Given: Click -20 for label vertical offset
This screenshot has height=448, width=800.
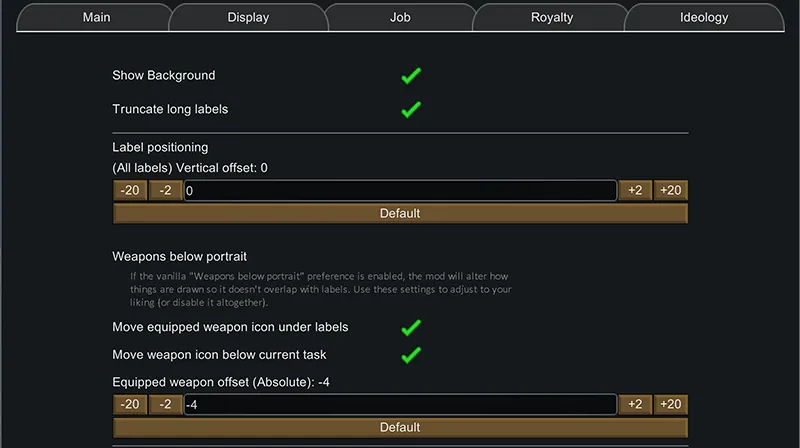Looking at the screenshot, I should (130, 191).
